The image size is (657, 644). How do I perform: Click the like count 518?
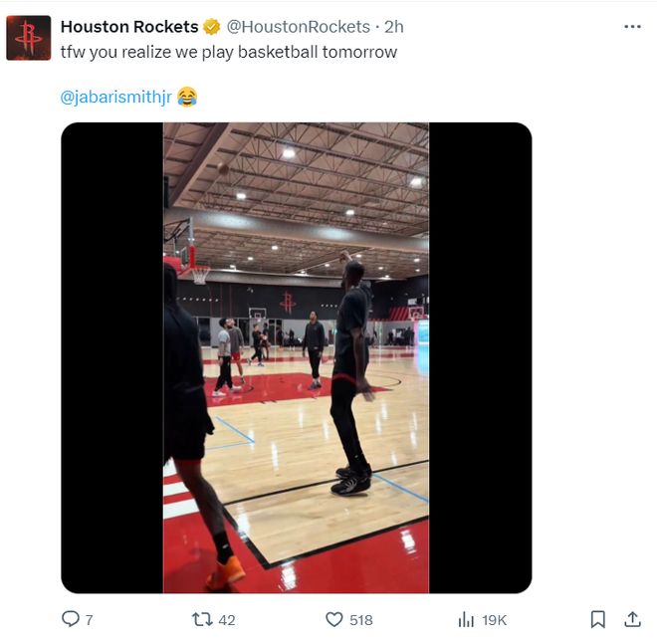tap(361, 620)
